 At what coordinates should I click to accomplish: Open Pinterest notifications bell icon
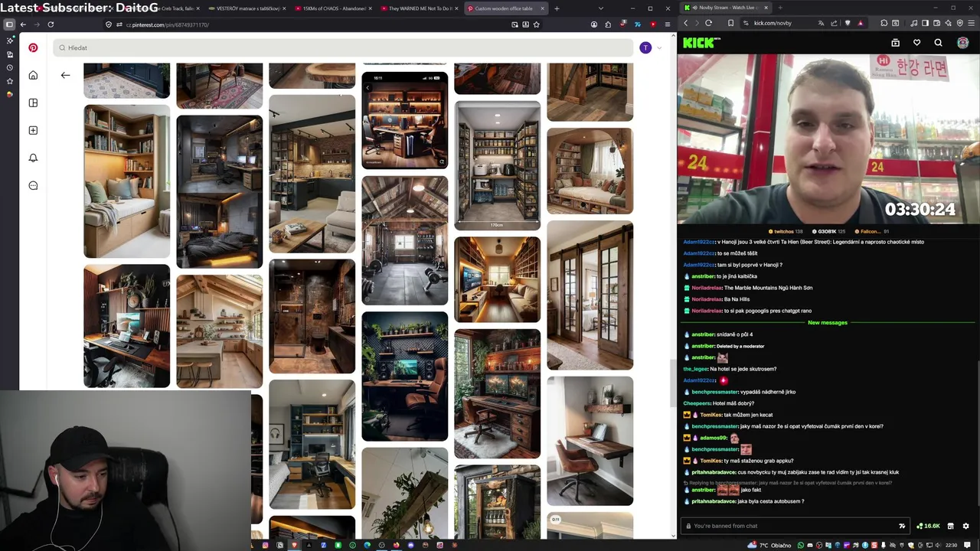33,158
